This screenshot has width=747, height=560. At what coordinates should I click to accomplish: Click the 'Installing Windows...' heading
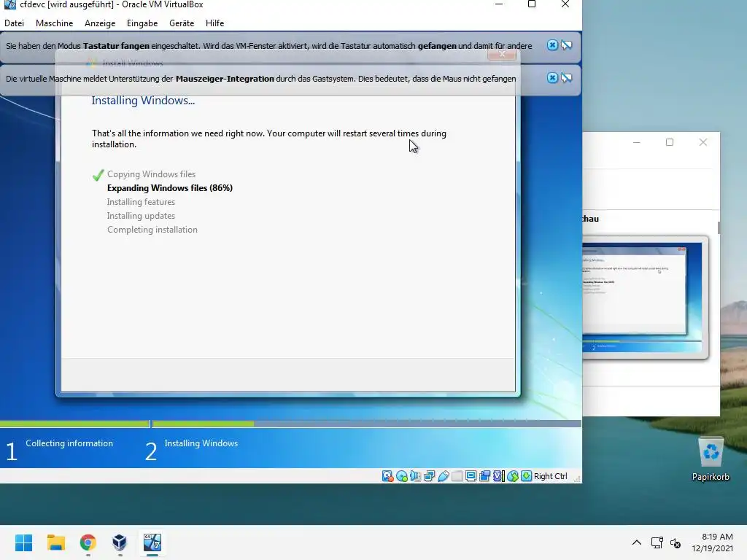[143, 101]
